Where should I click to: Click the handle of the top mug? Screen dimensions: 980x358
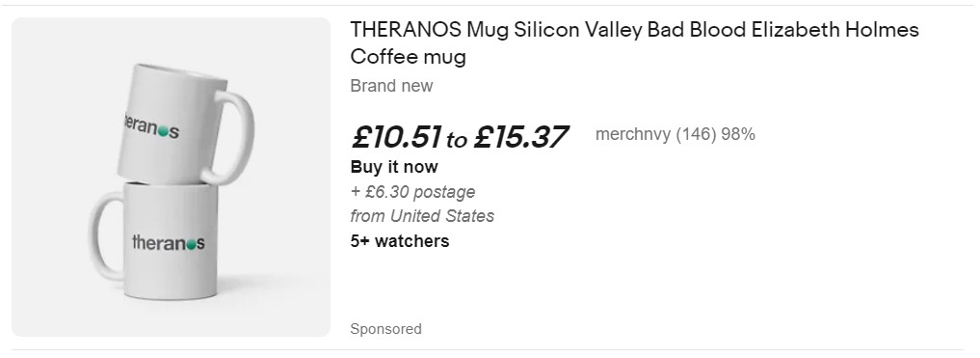tap(229, 137)
